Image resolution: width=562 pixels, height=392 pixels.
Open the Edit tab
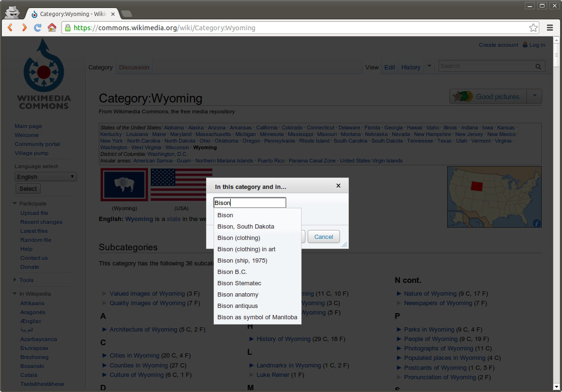[x=389, y=68]
